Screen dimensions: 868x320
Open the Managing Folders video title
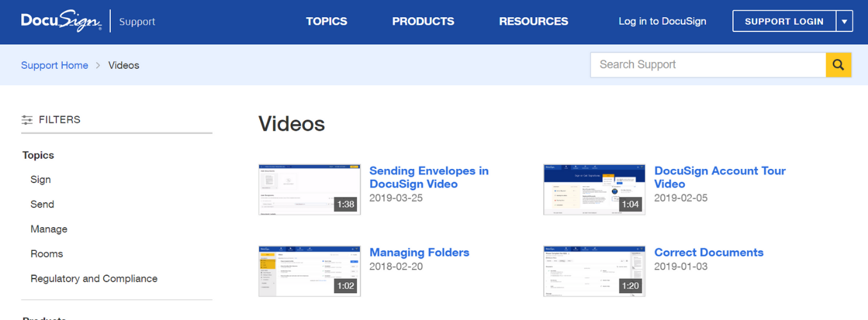point(419,252)
